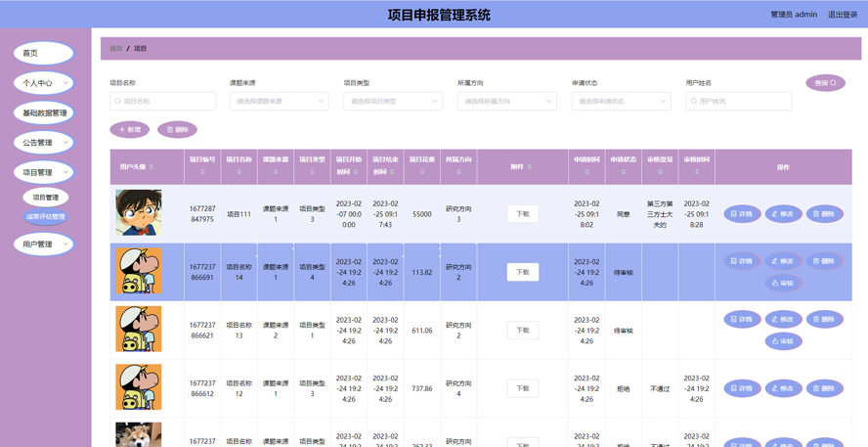
Task: Focus the 用户姓名 search input
Action: (738, 102)
